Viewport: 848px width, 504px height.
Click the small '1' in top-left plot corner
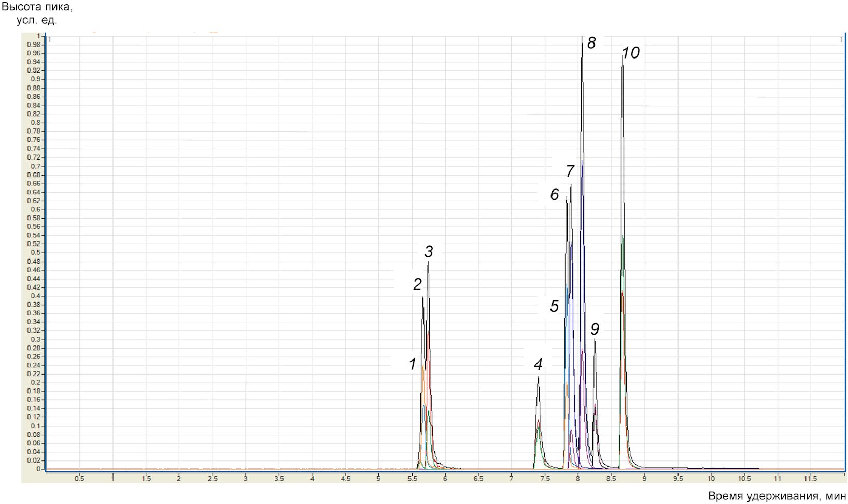(49, 40)
